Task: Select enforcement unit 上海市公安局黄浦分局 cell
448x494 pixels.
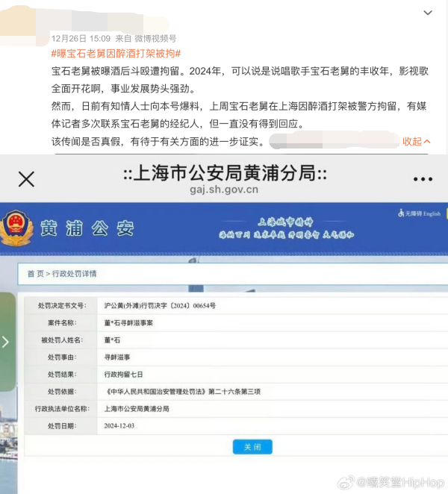Action: point(137,409)
